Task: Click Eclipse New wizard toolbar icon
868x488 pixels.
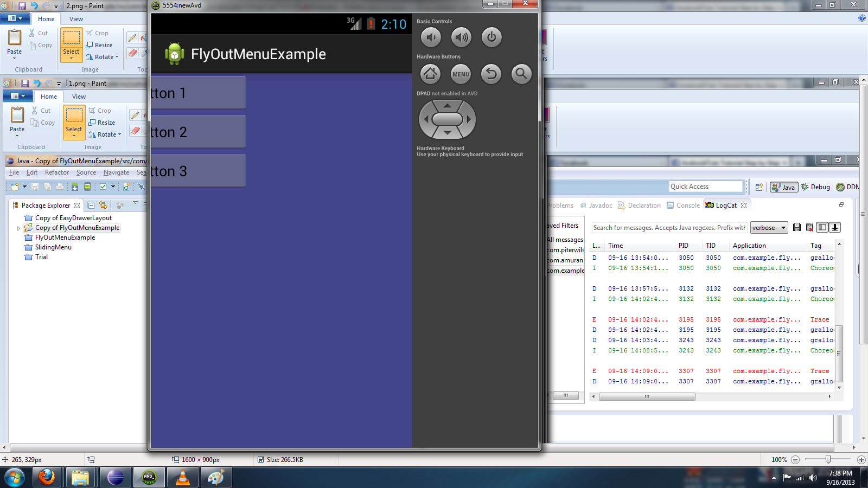Action: point(15,187)
